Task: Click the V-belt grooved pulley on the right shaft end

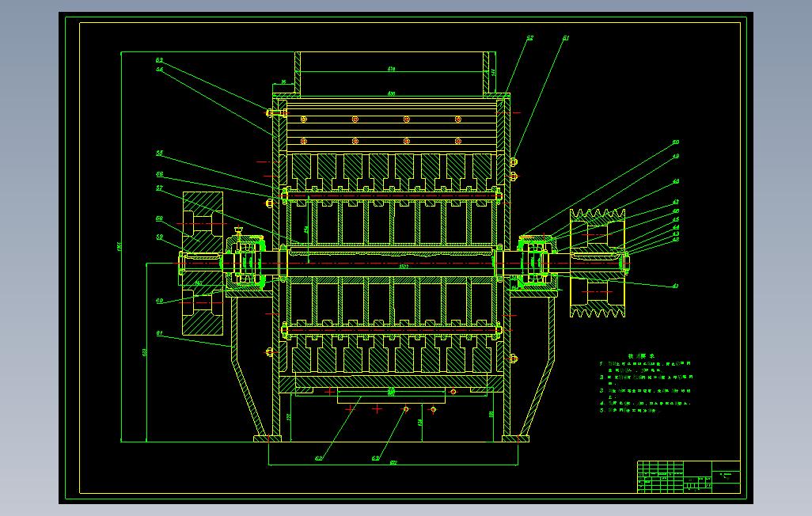Action: [x=598, y=264]
